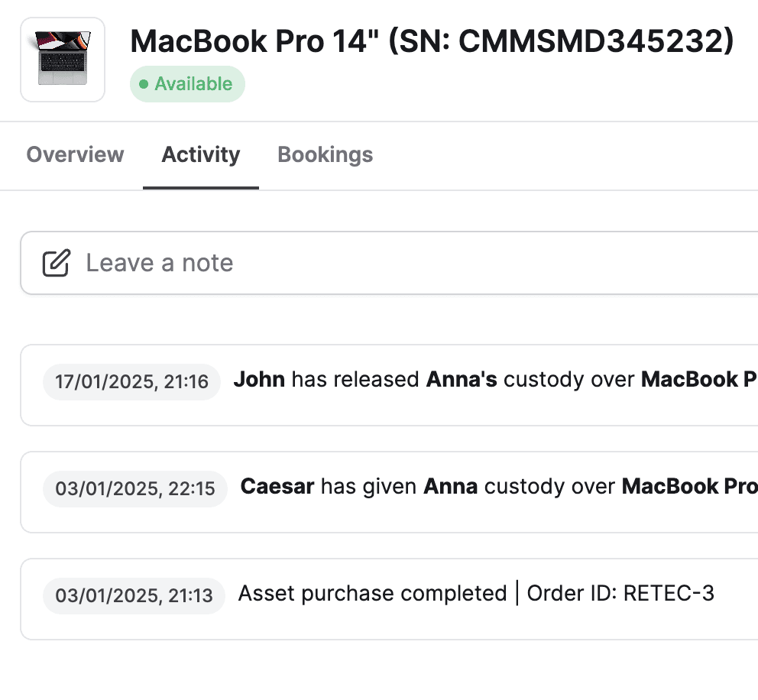This screenshot has height=700, width=758.
Task: Click Anna's name in given custody entry
Action: (x=451, y=486)
